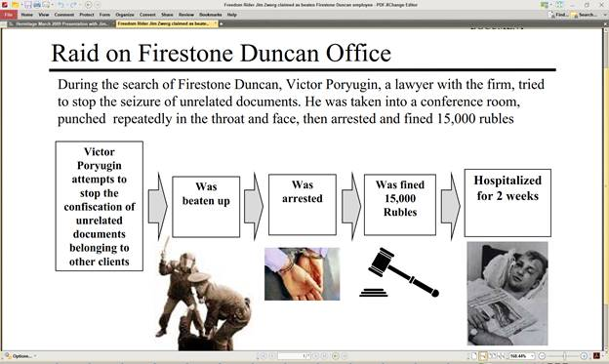Image resolution: width=609 pixels, height=364 pixels.
Task: Open the View ribbon tab
Action: (x=44, y=15)
